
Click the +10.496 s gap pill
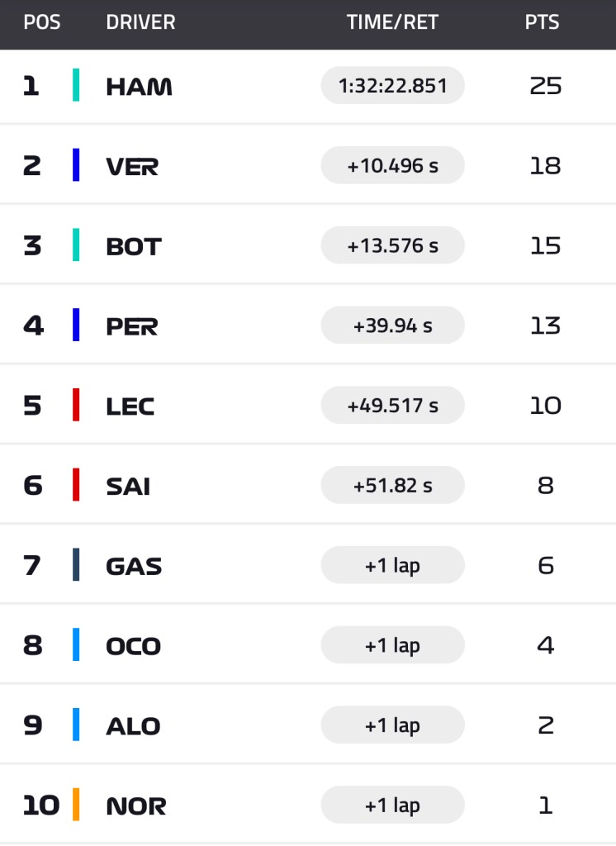coord(392,166)
